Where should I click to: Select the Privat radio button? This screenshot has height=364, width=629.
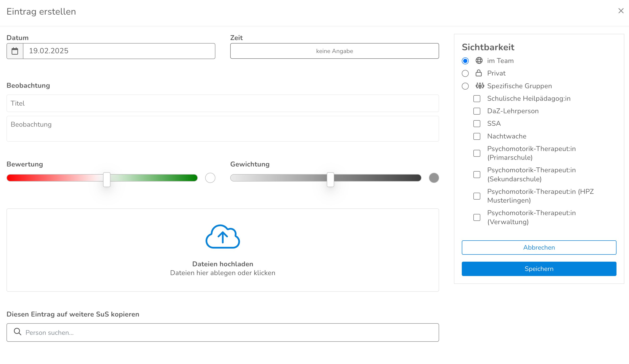click(465, 73)
